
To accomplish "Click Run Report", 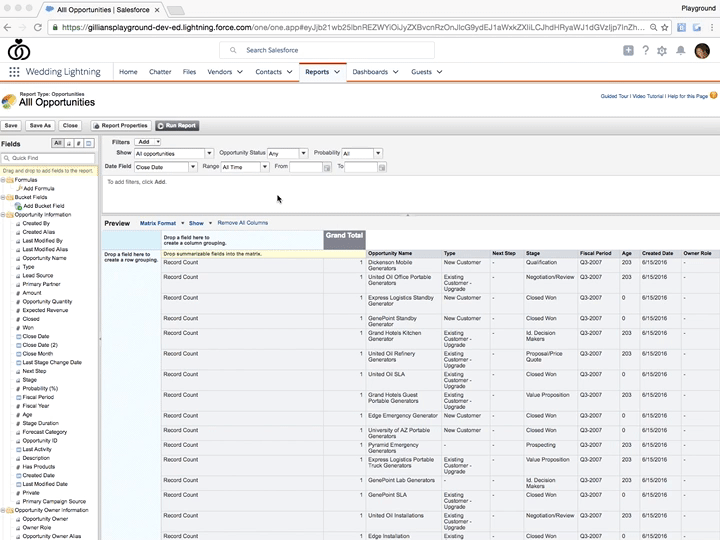I will pyautogui.click(x=177, y=126).
